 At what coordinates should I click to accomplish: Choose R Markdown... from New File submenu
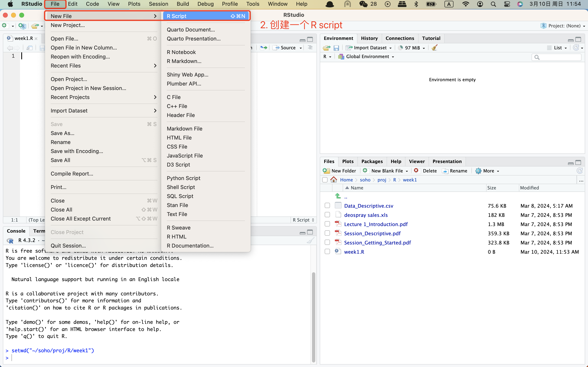(184, 61)
